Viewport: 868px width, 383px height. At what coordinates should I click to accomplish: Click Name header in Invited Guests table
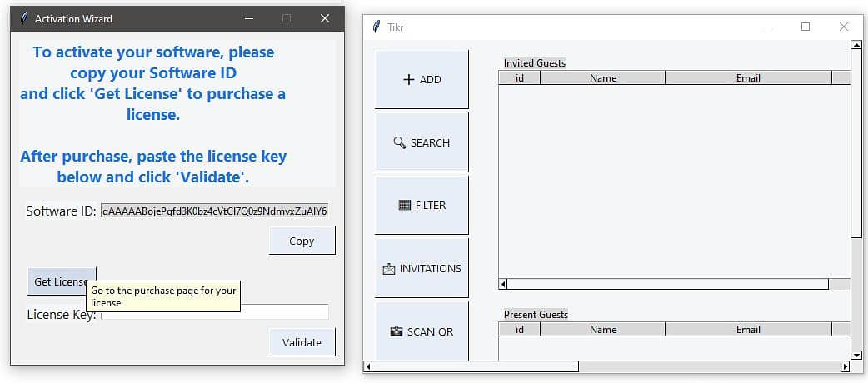pyautogui.click(x=602, y=77)
